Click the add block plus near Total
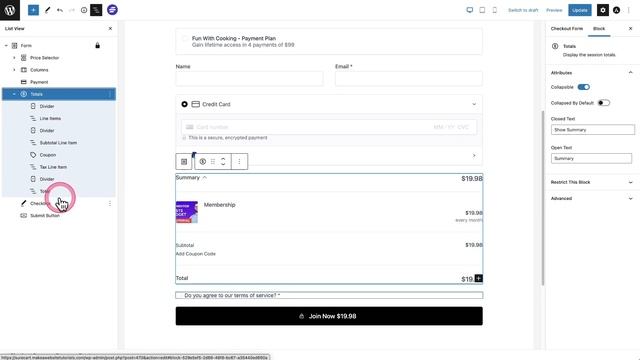Screen dimensions: 640x360 478,278
